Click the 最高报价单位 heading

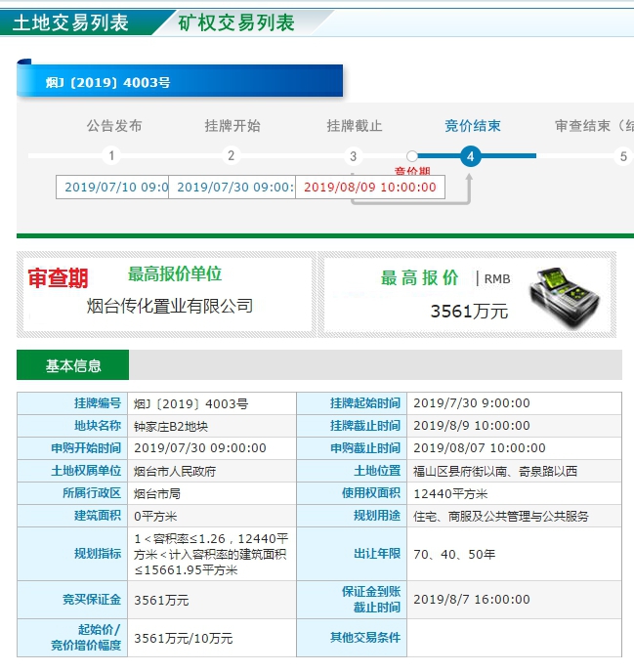click(175, 273)
